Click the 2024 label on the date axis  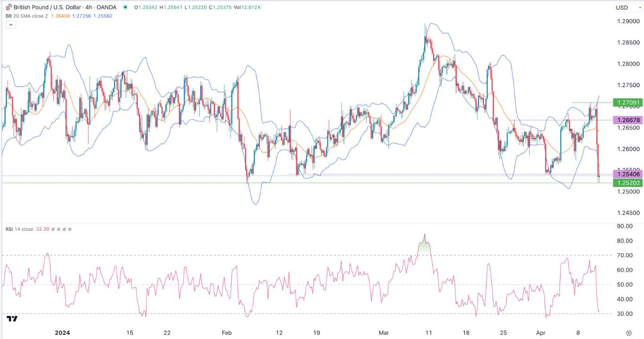pos(63,332)
